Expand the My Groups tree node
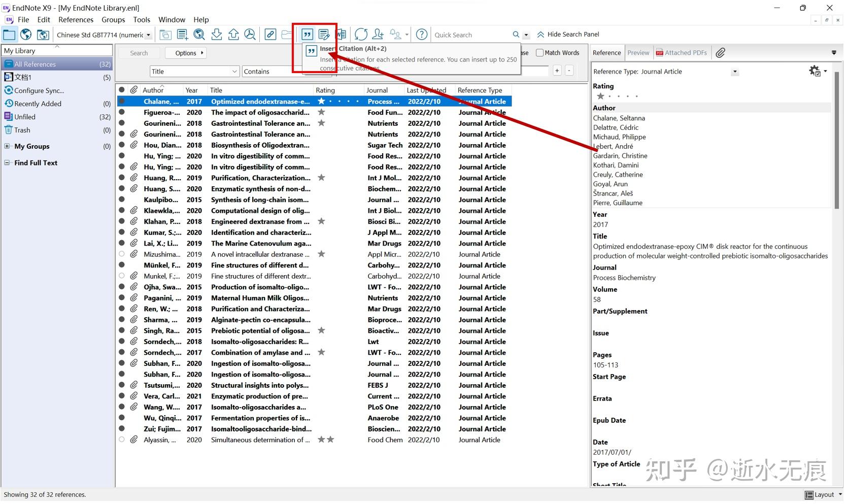Image resolution: width=848 pixels, height=504 pixels. (7, 146)
